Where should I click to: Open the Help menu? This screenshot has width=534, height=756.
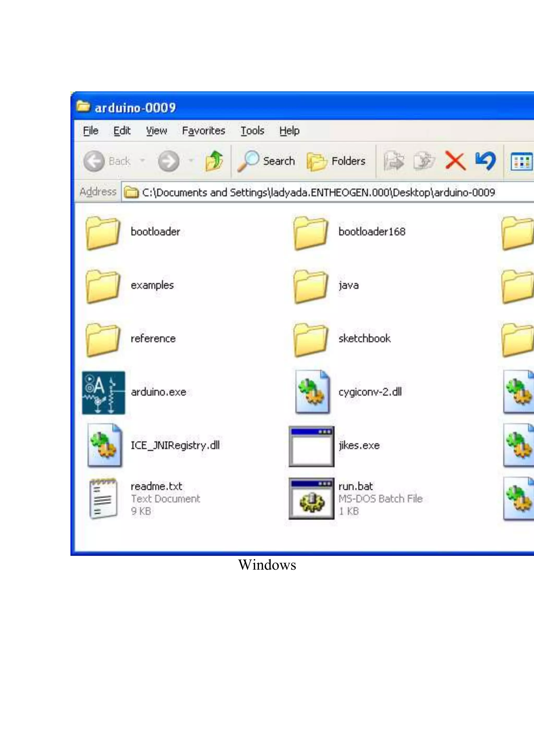coord(289,131)
